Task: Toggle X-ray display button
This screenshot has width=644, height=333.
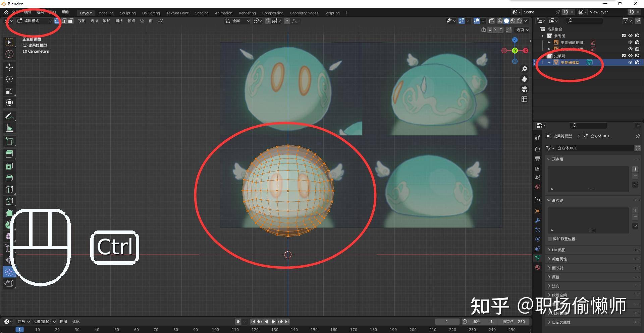Action: pyautogui.click(x=491, y=21)
